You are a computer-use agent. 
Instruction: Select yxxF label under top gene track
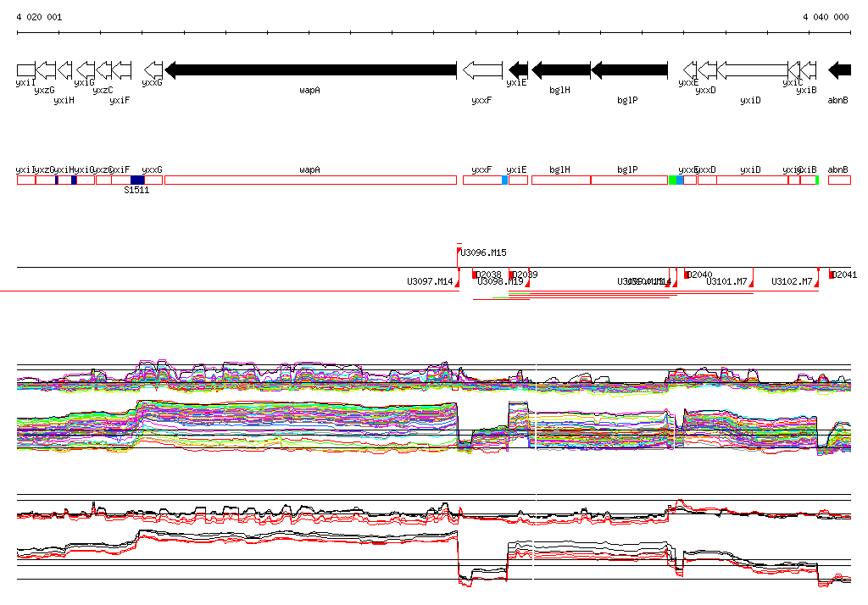(481, 100)
